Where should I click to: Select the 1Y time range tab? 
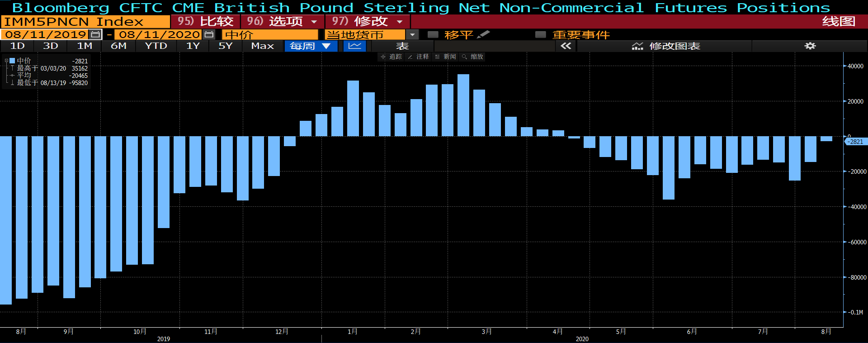tap(193, 46)
